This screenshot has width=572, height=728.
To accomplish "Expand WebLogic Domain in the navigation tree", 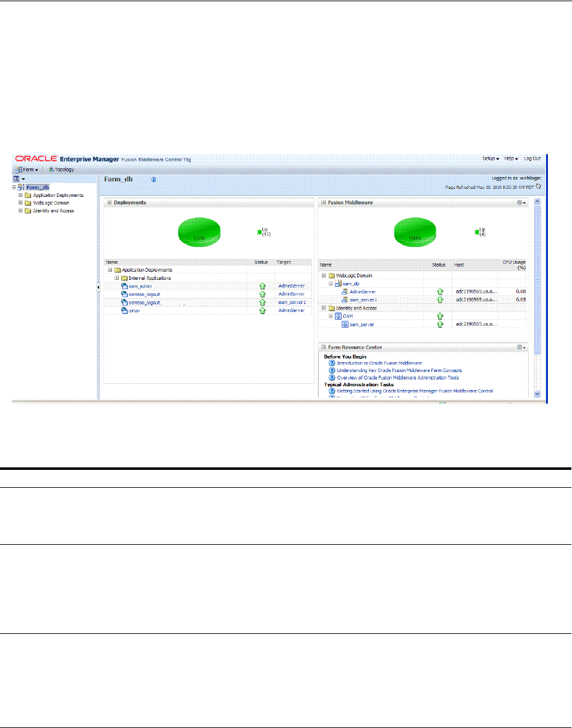I will [20, 203].
